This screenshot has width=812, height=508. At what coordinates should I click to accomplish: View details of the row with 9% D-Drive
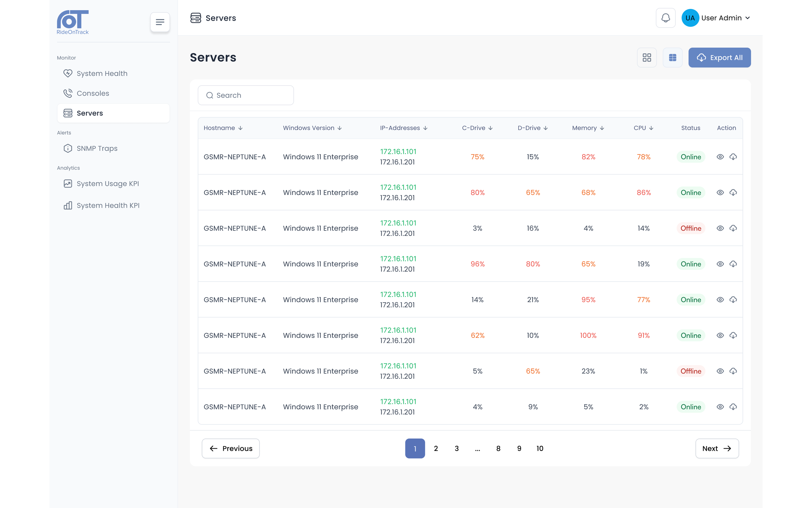[720, 407]
